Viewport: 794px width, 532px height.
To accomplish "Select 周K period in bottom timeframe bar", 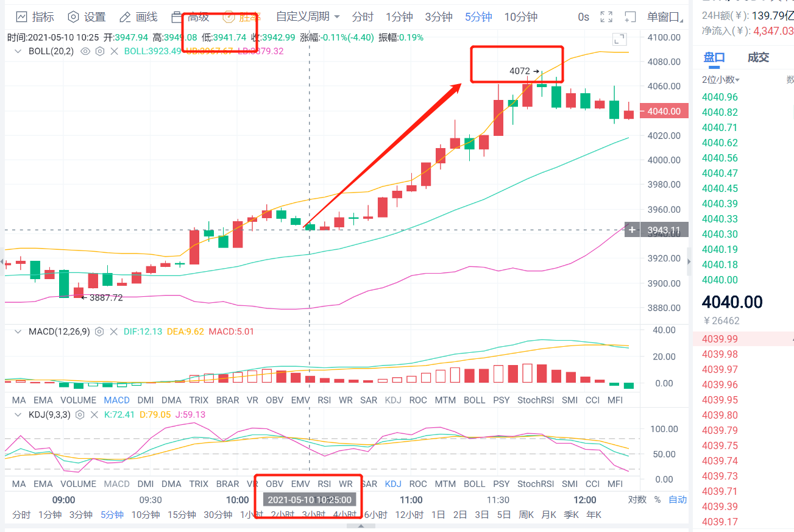I will click(x=526, y=514).
